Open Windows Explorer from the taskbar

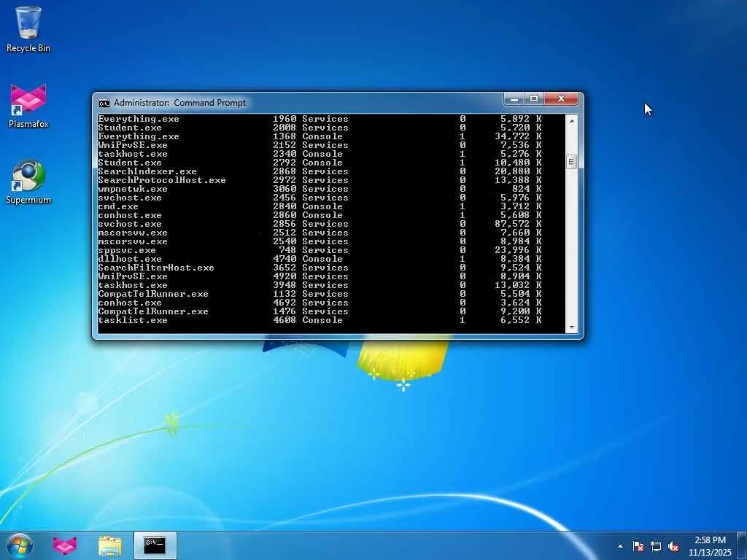pyautogui.click(x=109, y=545)
